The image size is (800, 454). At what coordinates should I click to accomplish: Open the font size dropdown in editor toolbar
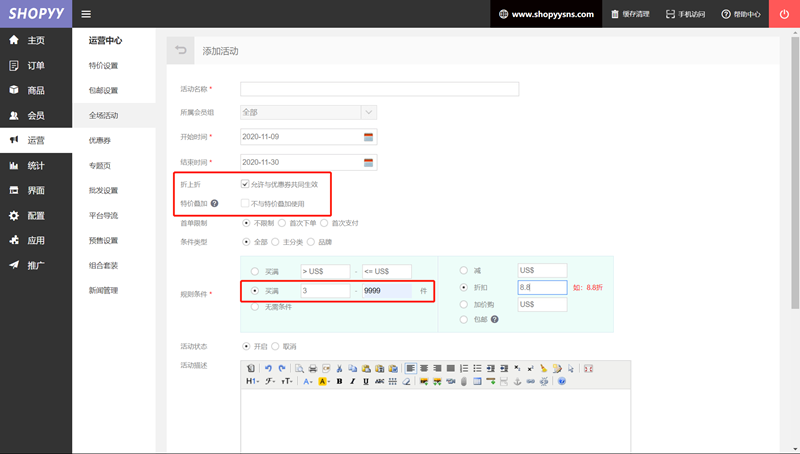tap(286, 381)
